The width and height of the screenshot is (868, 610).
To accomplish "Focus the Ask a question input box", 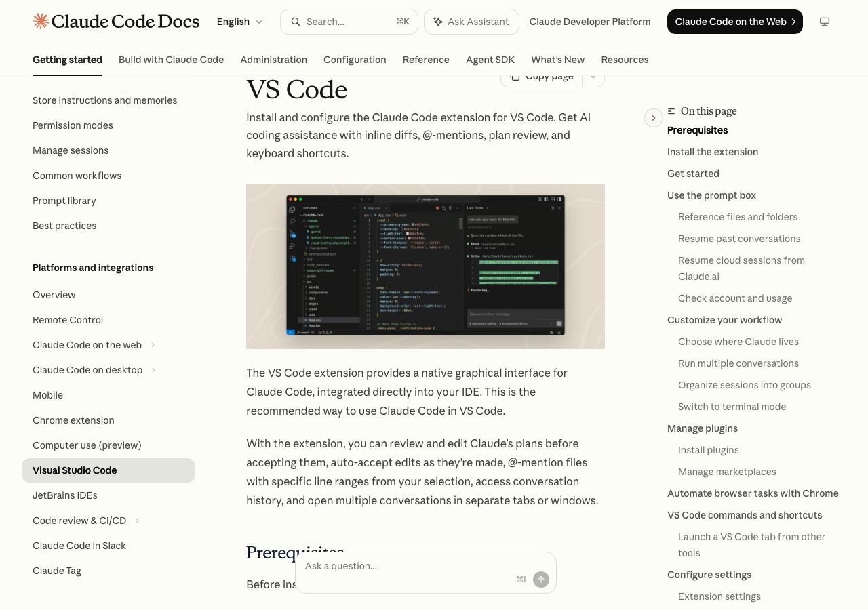I will point(426,573).
